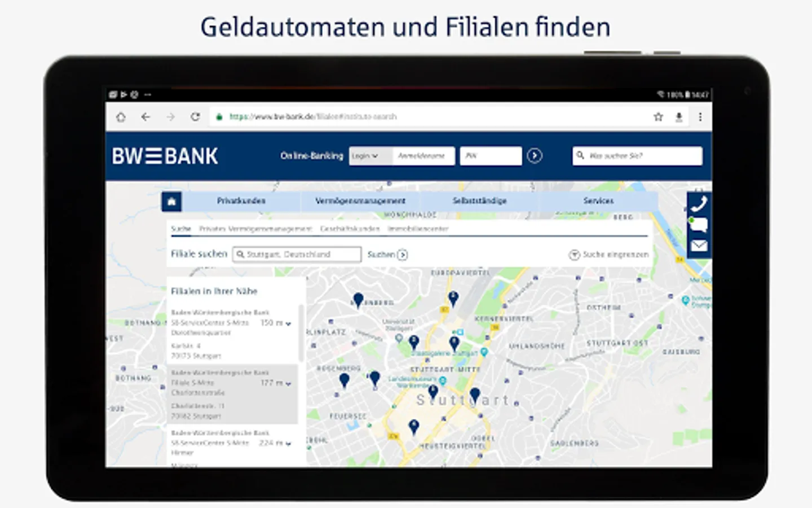This screenshot has width=812, height=508.
Task: Tap the green padlock in address bar
Action: pos(219,117)
